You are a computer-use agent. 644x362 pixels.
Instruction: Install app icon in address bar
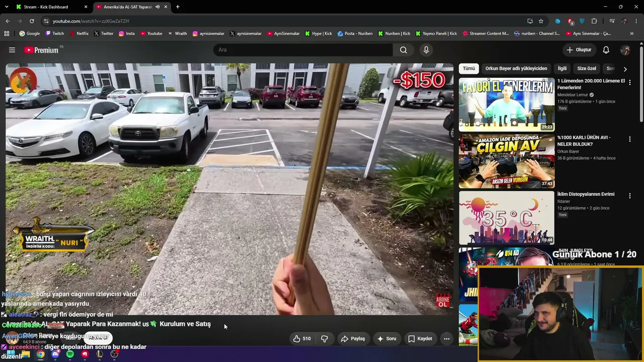coord(530,21)
